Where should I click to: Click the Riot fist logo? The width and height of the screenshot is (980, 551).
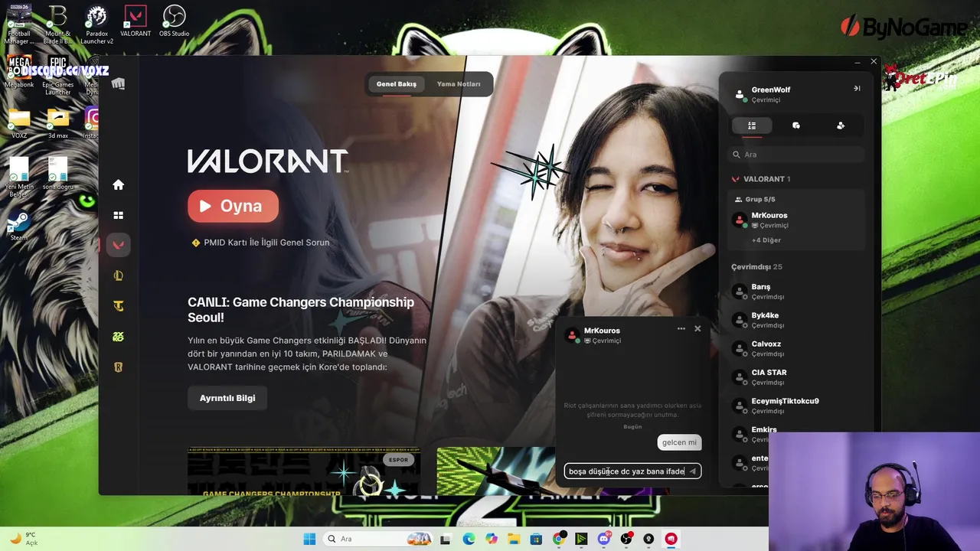coord(118,83)
